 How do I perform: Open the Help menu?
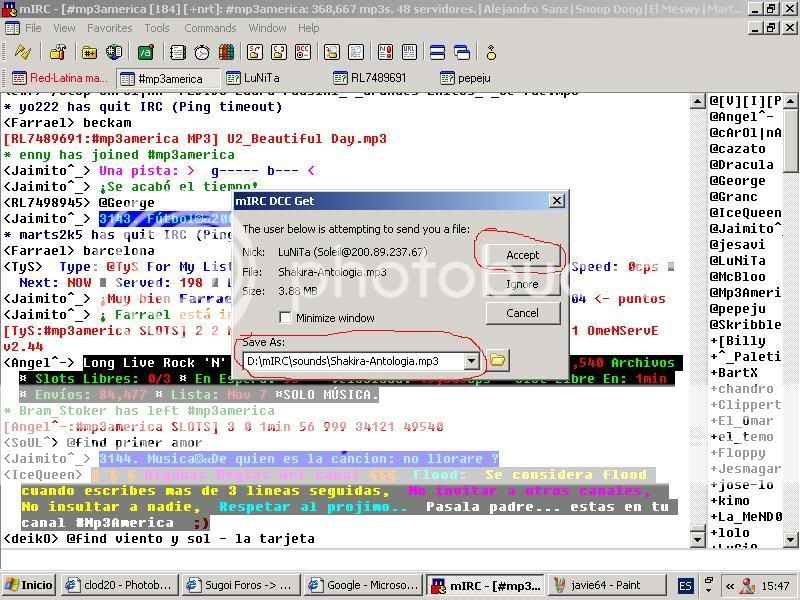(x=309, y=28)
